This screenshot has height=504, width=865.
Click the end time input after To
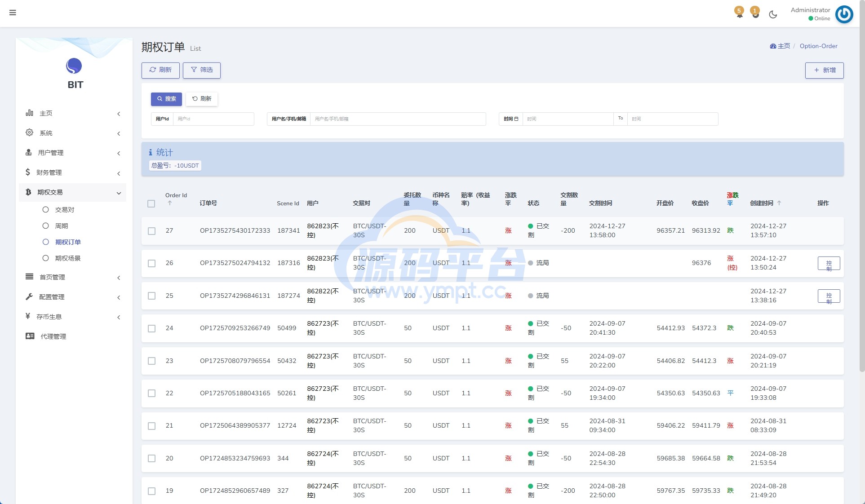click(673, 119)
